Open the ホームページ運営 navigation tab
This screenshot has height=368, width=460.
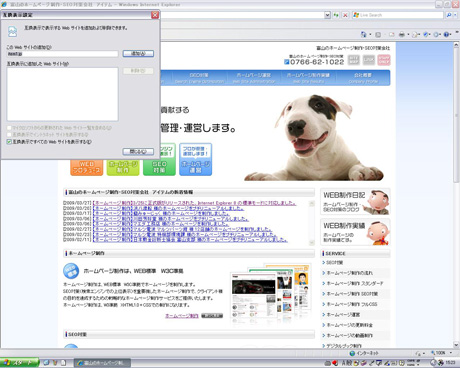(x=254, y=78)
